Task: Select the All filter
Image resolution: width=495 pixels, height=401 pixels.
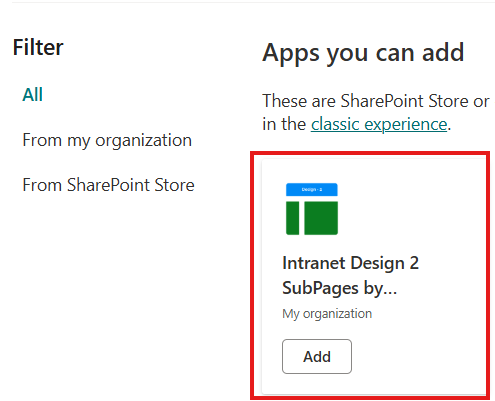Action: pos(32,95)
